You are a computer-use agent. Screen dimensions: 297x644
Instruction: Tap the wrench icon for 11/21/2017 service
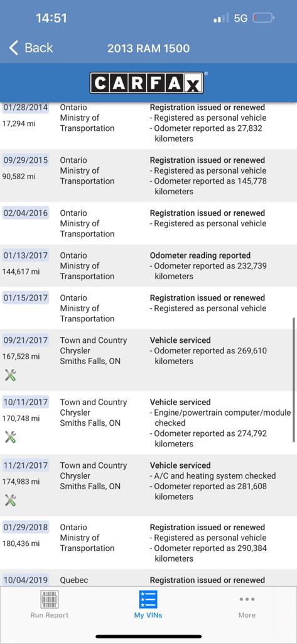(10, 500)
